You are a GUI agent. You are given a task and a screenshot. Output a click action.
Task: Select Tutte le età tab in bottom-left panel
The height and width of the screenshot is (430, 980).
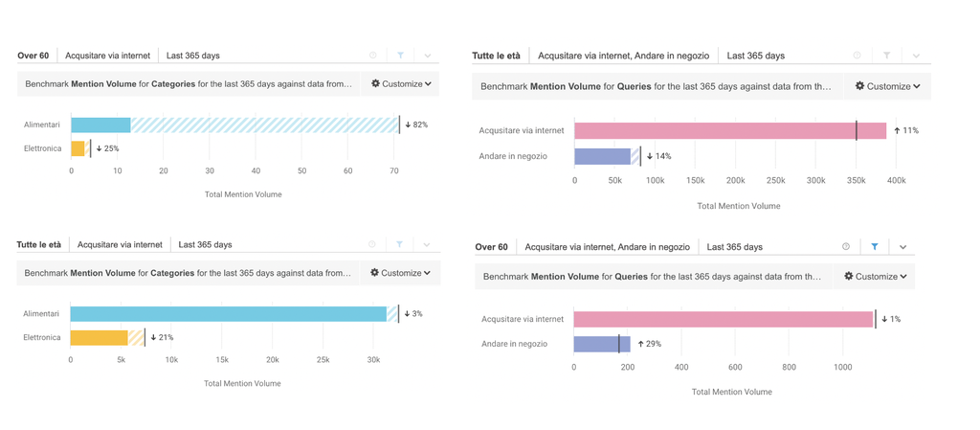[39, 244]
